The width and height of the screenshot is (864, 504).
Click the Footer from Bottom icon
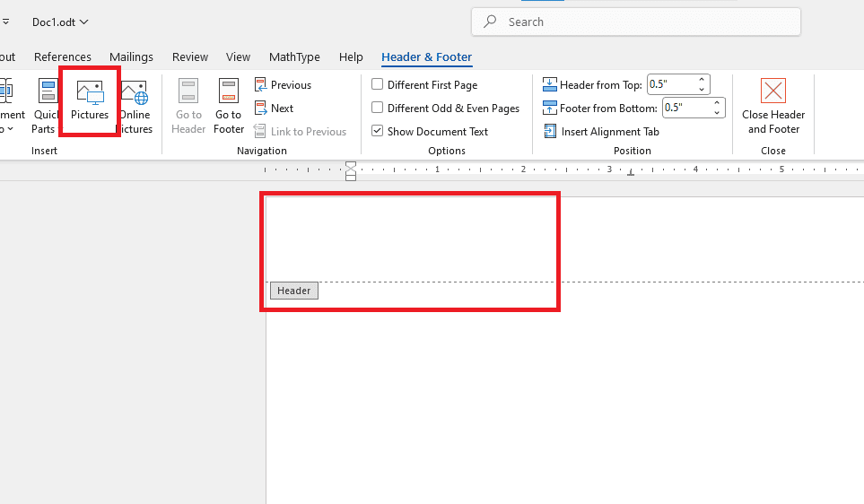tap(549, 108)
